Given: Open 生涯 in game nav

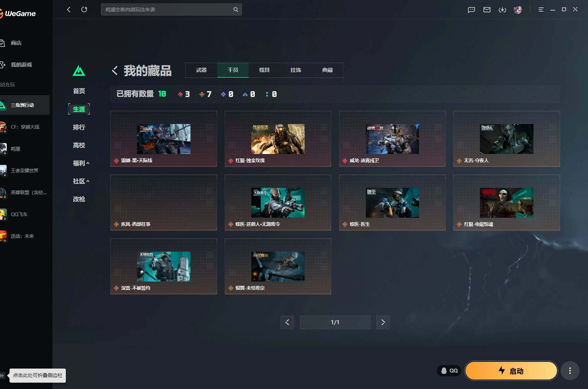Looking at the screenshot, I should (79, 109).
